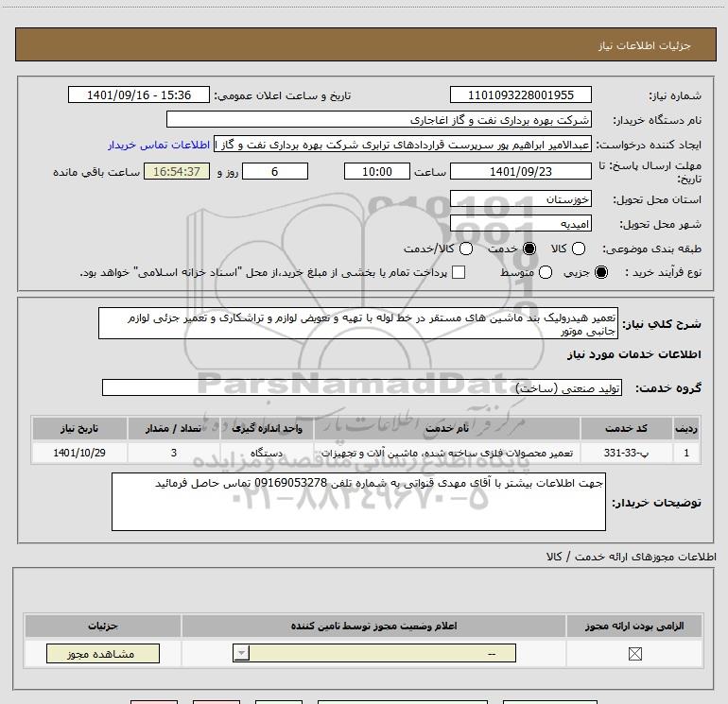Viewport: 728px width, 704px height.
Task: Click the service group field تولید صنعتی (ساخت)
Action: coord(362,387)
